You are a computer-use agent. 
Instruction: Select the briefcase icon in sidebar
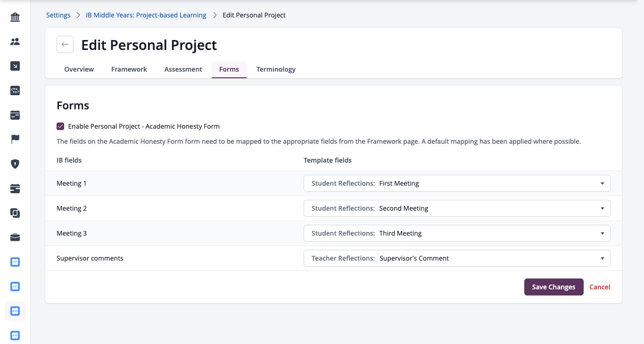pos(15,238)
